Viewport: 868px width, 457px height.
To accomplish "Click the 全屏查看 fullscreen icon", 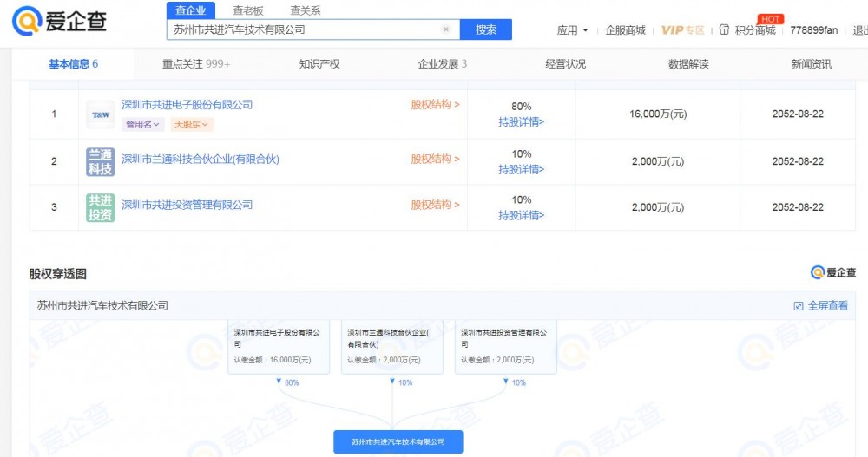I will (x=799, y=306).
